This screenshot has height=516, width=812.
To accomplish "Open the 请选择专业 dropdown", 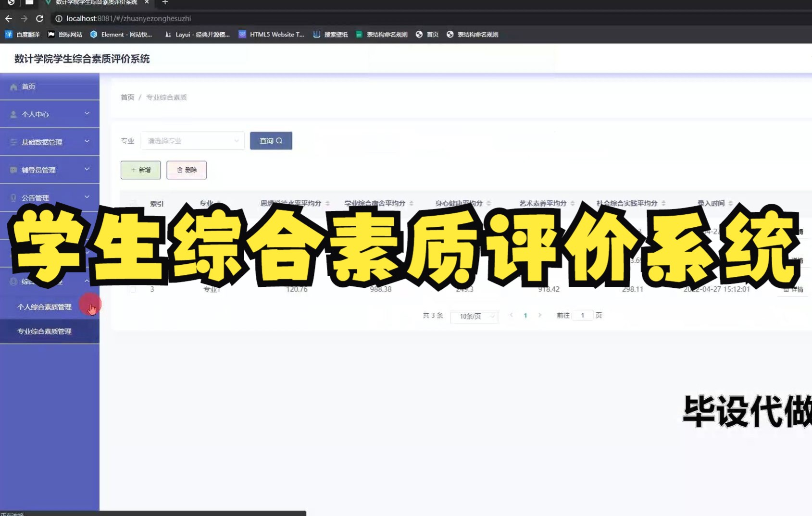I will point(192,141).
